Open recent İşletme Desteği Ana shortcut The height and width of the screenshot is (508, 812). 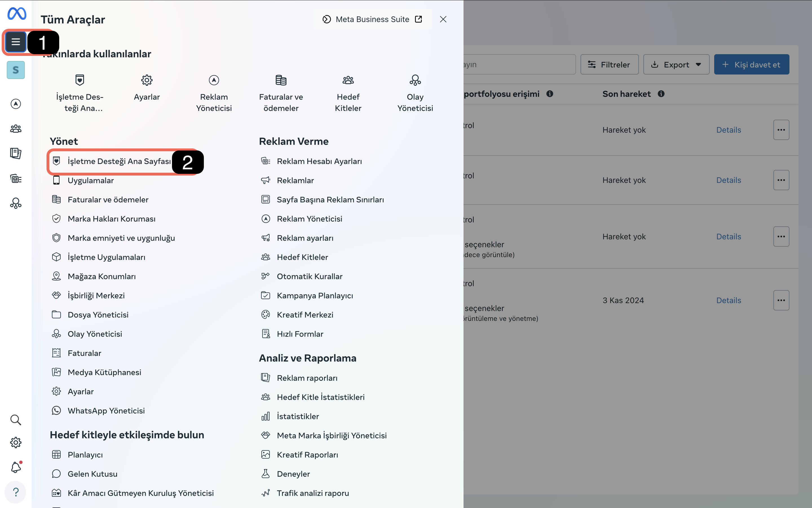(80, 93)
